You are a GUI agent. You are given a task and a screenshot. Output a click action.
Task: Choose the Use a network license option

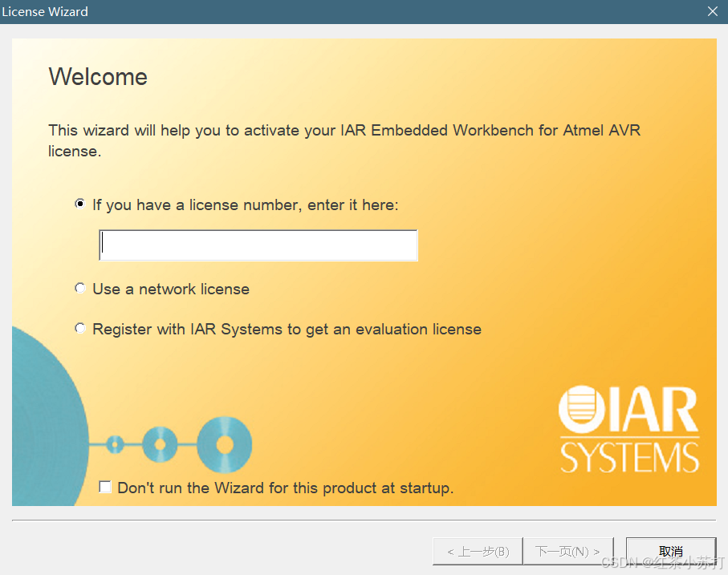[80, 289]
